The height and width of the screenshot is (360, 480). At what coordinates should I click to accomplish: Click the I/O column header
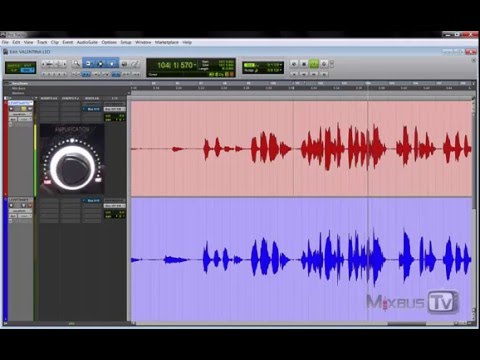114,98
